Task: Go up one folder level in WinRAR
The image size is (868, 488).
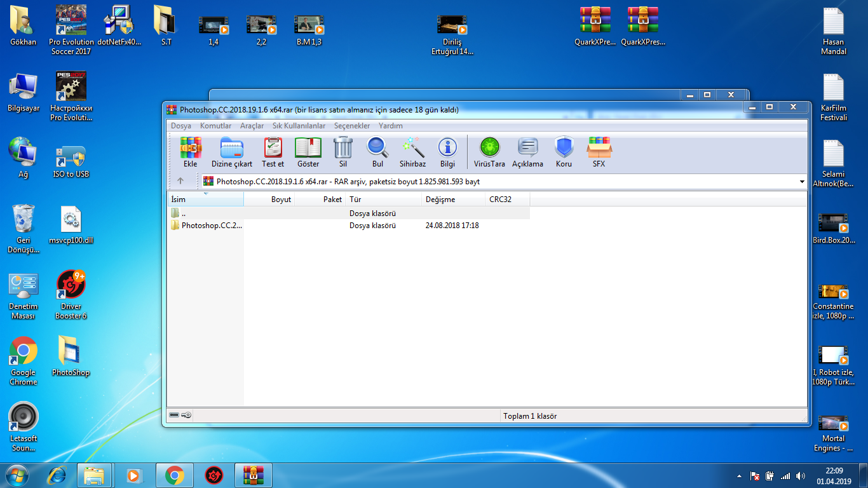Action: coord(180,181)
